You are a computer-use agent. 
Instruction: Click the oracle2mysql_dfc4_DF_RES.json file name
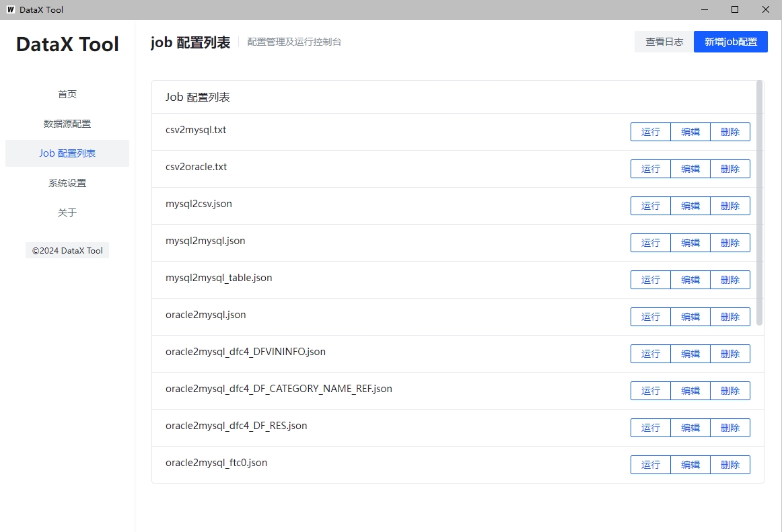point(236,426)
